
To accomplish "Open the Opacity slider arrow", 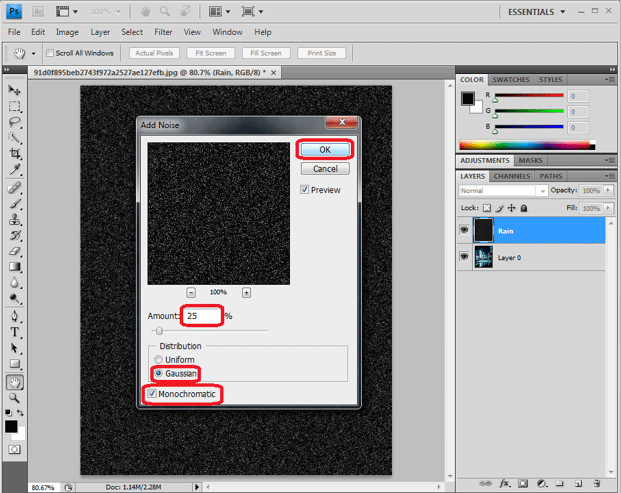I will (x=608, y=190).
